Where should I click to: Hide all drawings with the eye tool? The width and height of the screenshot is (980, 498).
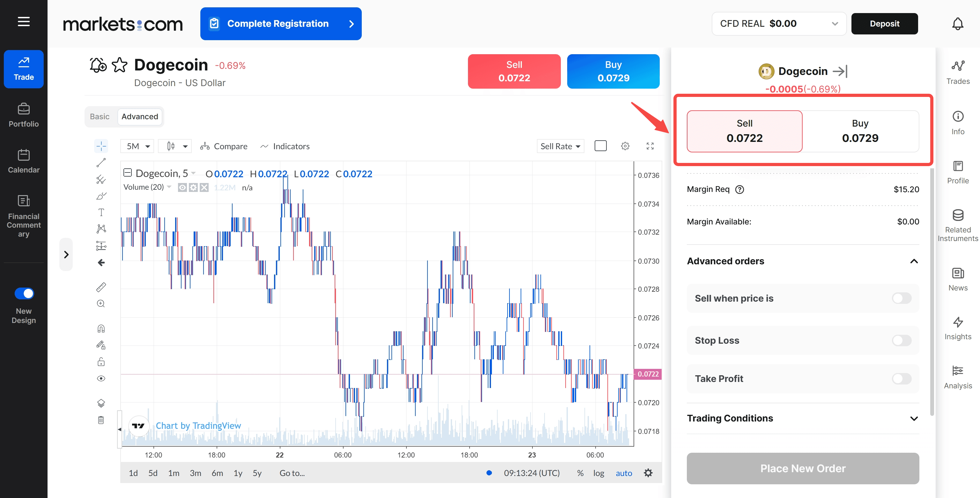point(101,378)
